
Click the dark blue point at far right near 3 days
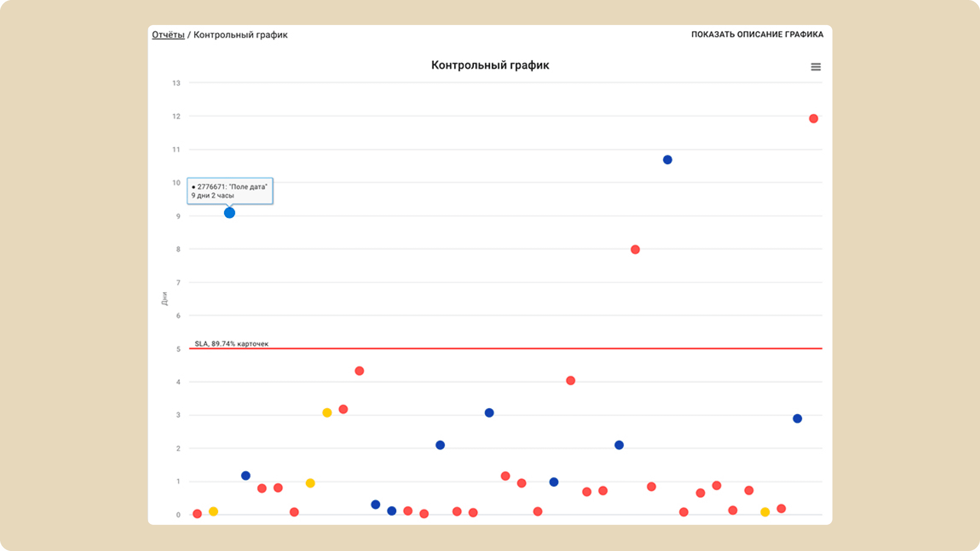click(797, 419)
